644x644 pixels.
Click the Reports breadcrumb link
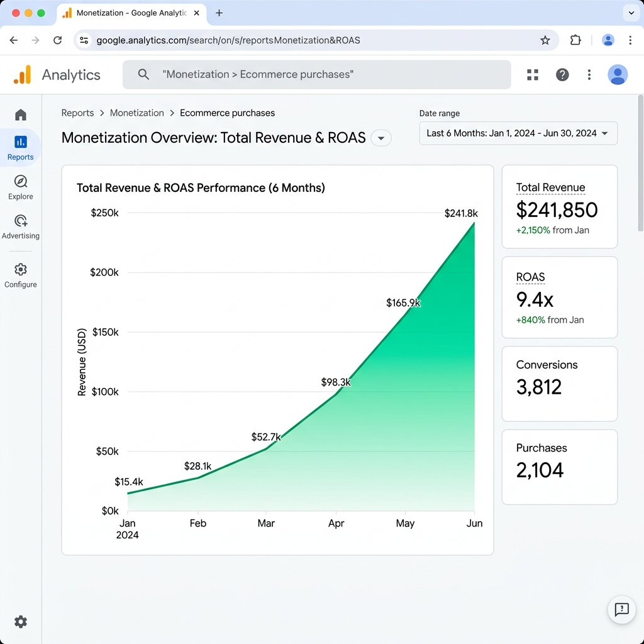[77, 113]
